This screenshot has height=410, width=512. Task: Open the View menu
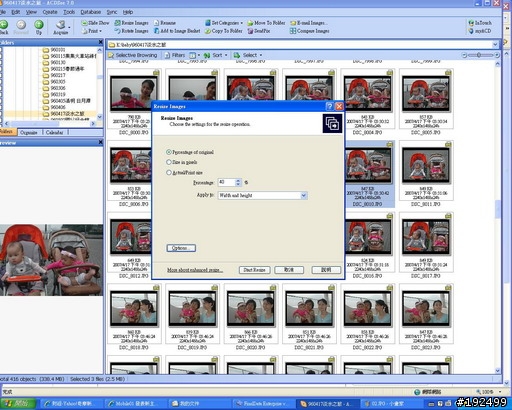(31, 12)
